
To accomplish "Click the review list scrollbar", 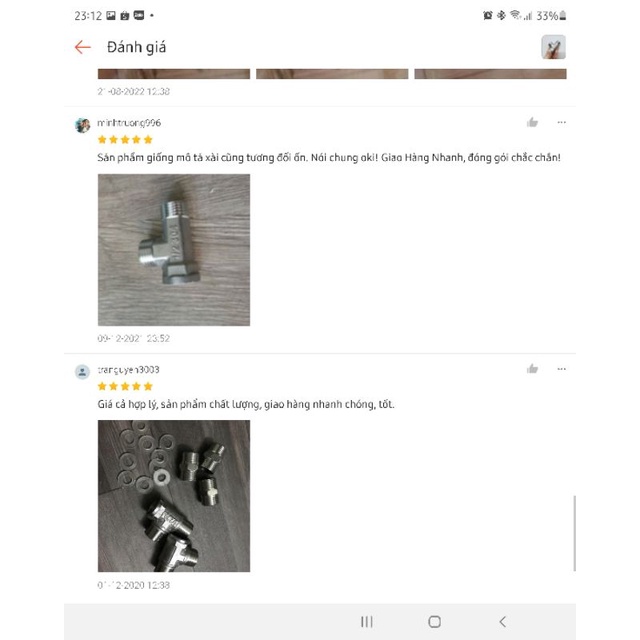I will pos(574,533).
